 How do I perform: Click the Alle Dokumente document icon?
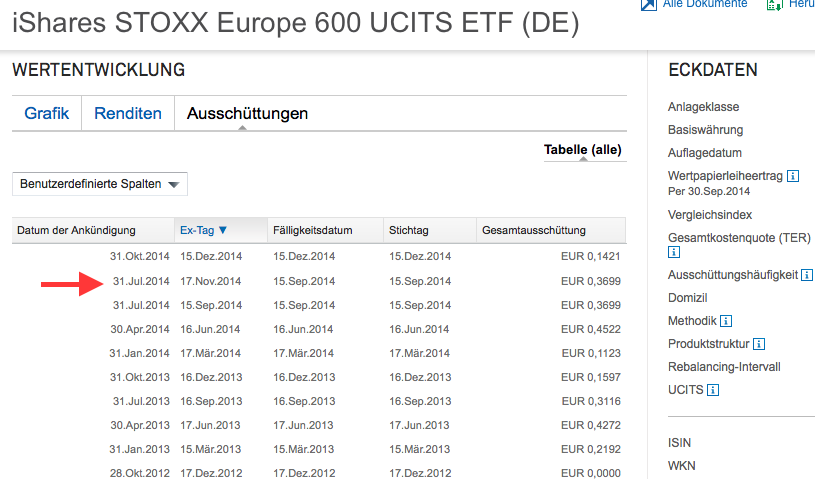(x=649, y=4)
